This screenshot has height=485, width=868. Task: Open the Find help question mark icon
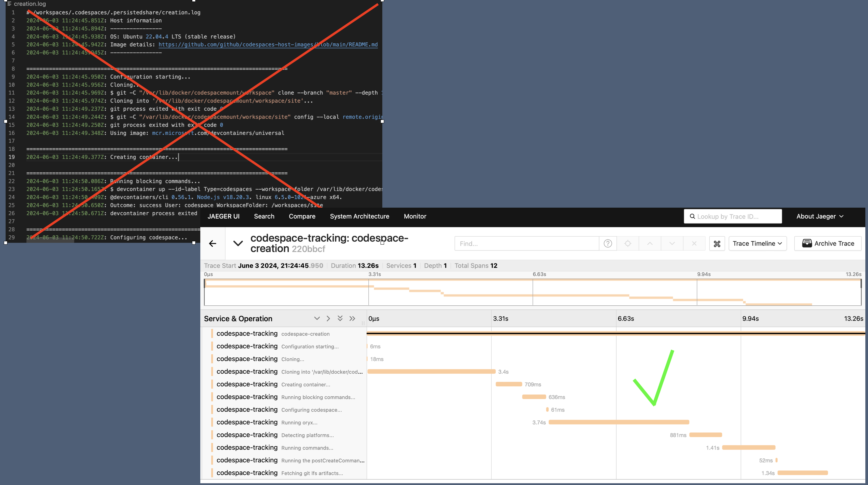(x=607, y=243)
